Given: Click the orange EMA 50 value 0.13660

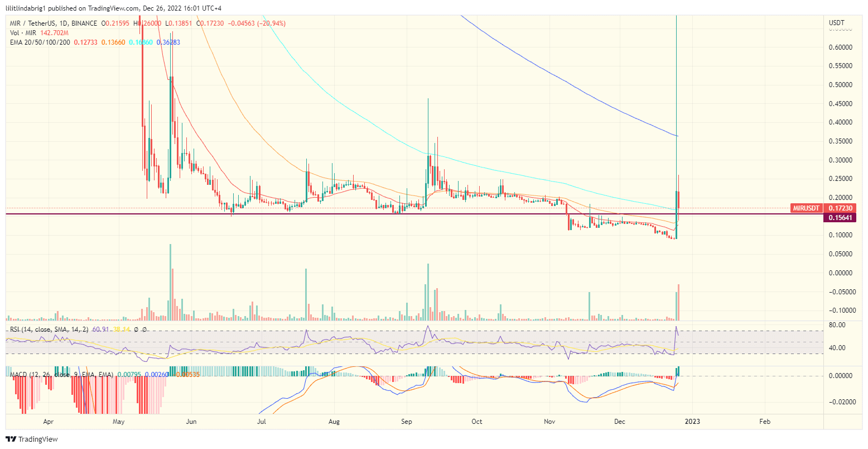Looking at the screenshot, I should point(113,42).
